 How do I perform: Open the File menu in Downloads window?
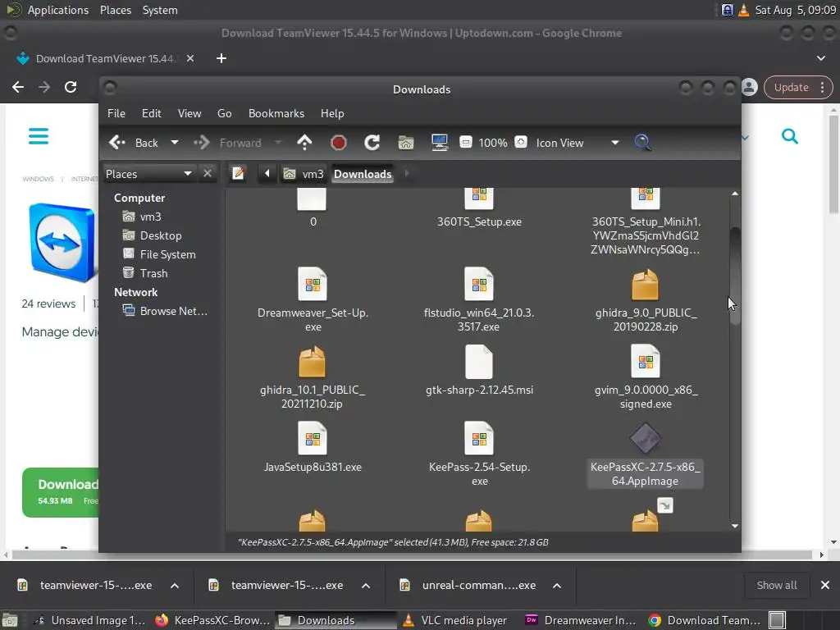click(116, 113)
